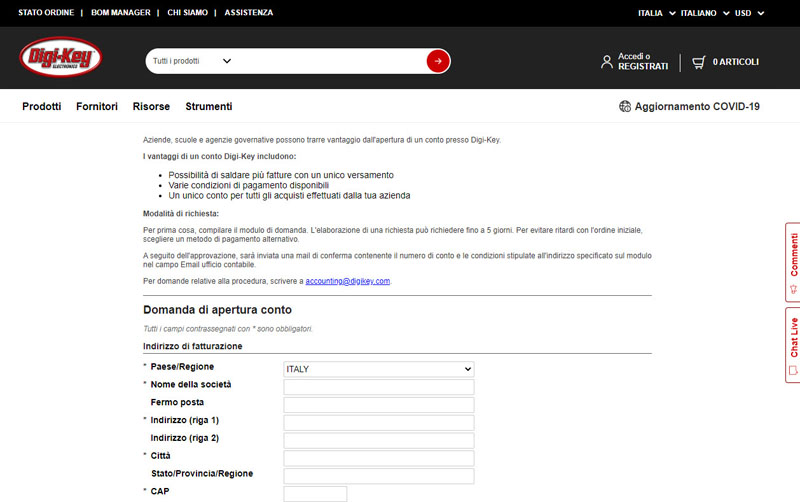Open the Commenti feedback side tab
The height and width of the screenshot is (502, 800).
793,262
